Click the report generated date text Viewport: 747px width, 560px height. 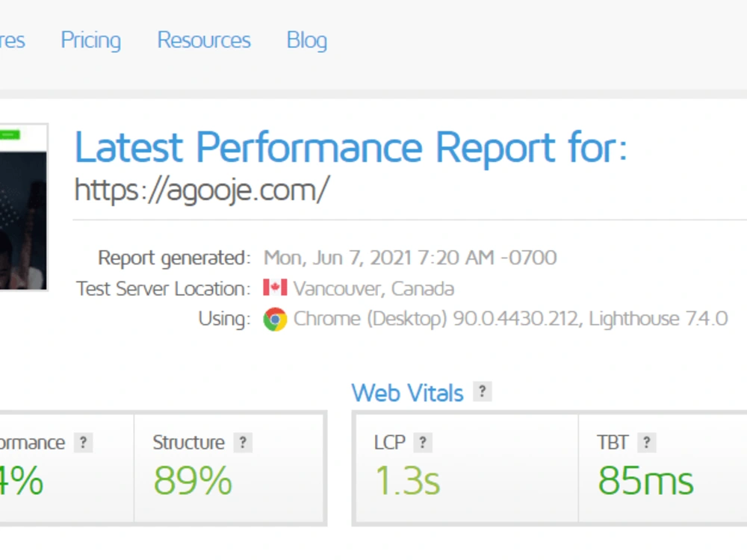410,258
